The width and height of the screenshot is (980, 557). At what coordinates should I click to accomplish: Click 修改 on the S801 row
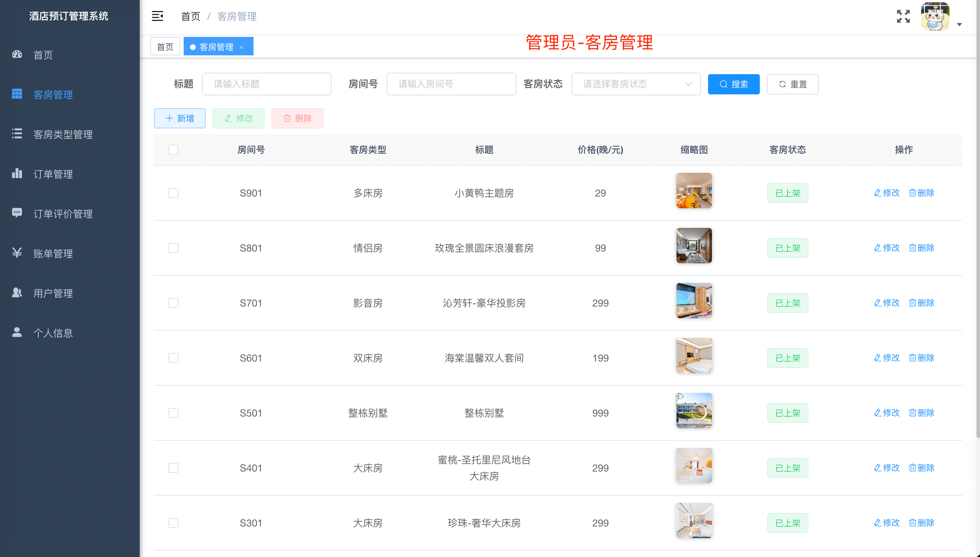tap(886, 248)
